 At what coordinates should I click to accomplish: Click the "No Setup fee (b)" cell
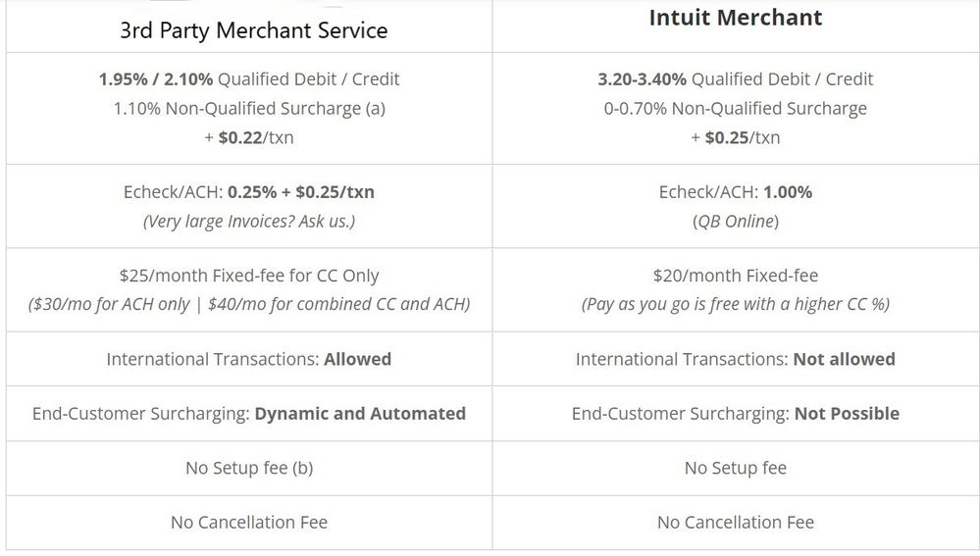[248, 468]
